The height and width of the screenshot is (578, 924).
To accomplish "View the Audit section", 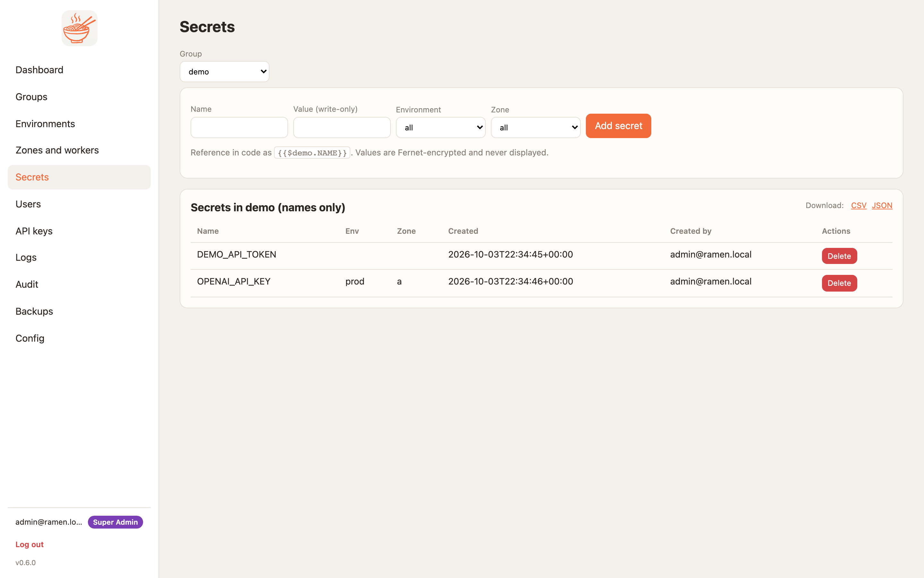I will pyautogui.click(x=79, y=285).
